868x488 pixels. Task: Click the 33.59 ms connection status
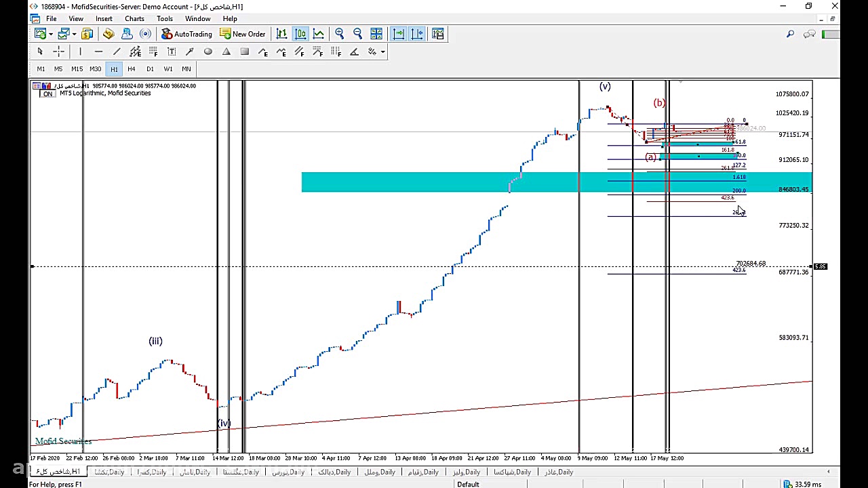pos(808,484)
